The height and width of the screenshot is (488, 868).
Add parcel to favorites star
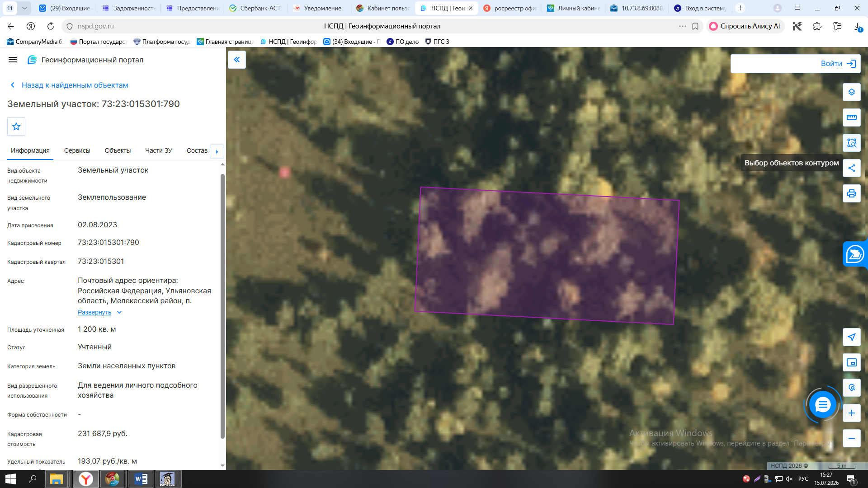tap(16, 127)
